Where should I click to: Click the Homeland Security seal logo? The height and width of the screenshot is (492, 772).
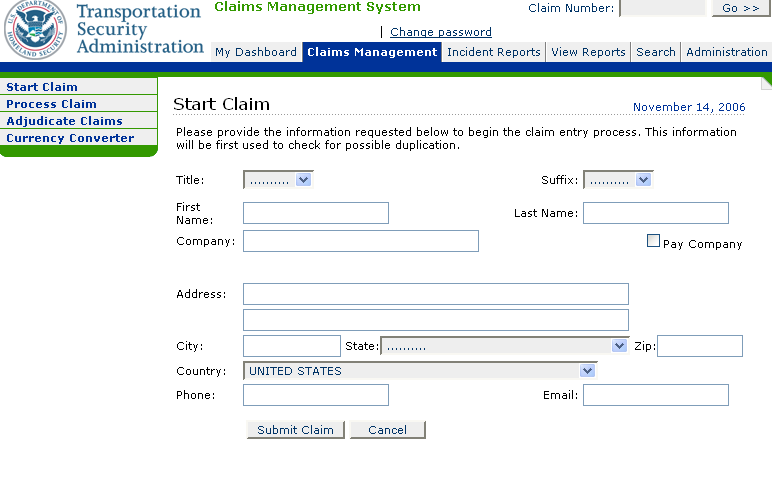coord(35,30)
